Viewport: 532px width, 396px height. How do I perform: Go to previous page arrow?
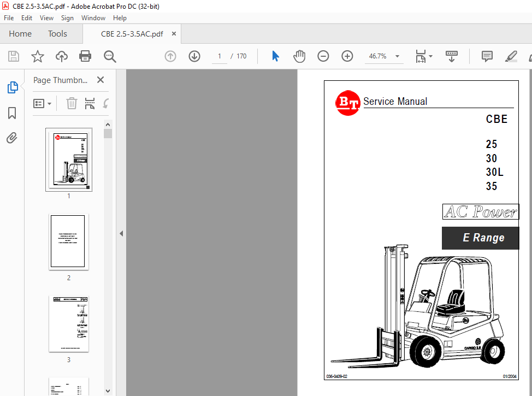point(170,56)
